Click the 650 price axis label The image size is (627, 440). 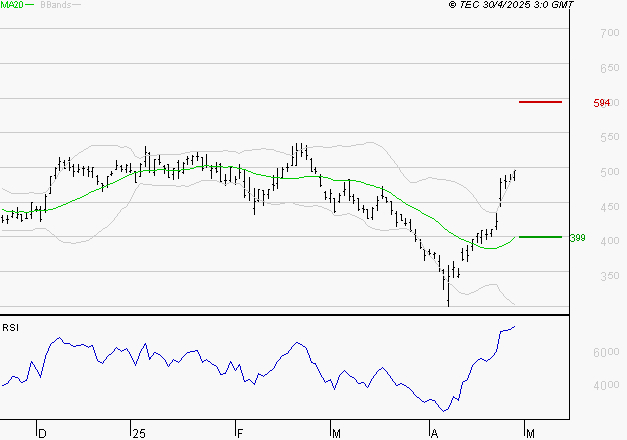click(x=608, y=69)
